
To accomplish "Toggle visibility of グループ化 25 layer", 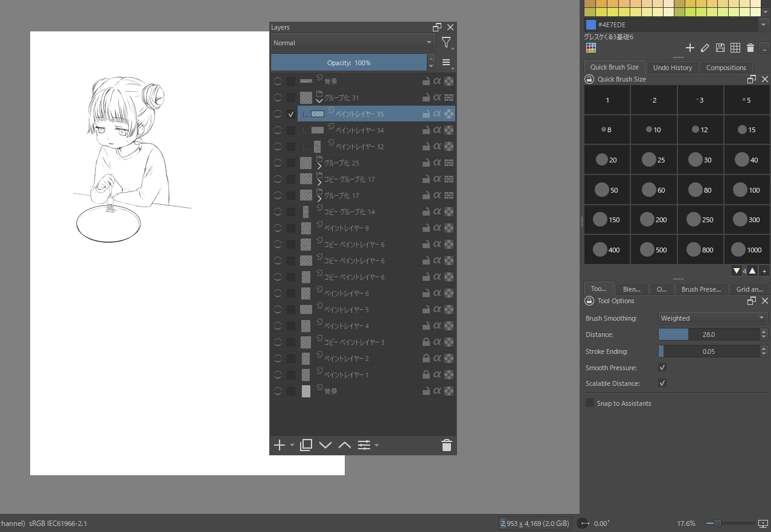I will pyautogui.click(x=277, y=163).
